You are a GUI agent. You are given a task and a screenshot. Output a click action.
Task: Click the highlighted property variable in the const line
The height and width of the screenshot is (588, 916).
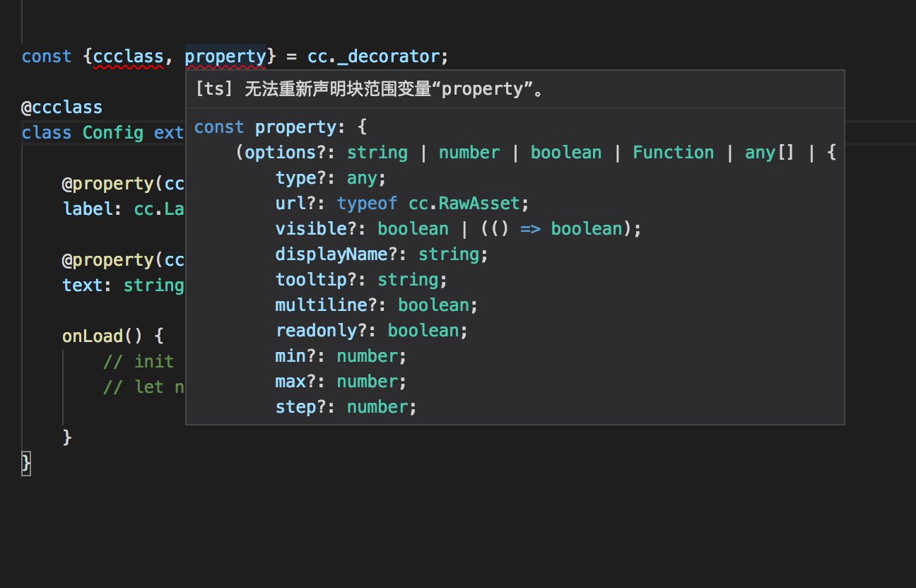coord(225,57)
